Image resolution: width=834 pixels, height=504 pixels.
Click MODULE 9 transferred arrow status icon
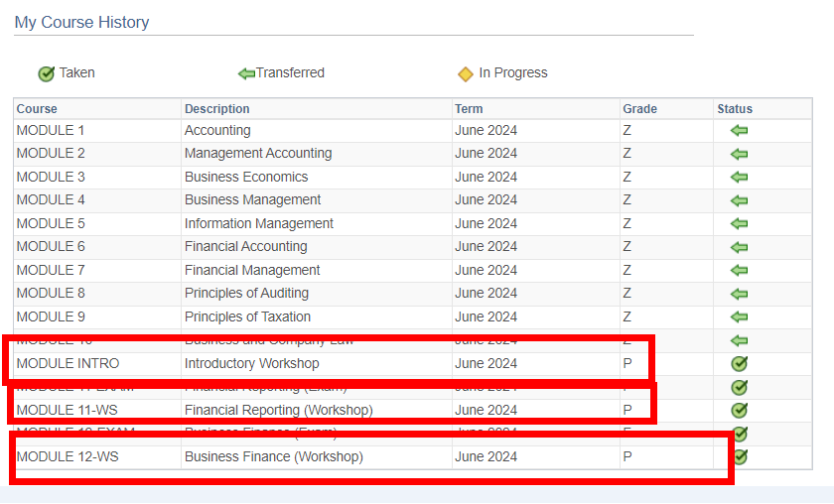click(x=739, y=317)
